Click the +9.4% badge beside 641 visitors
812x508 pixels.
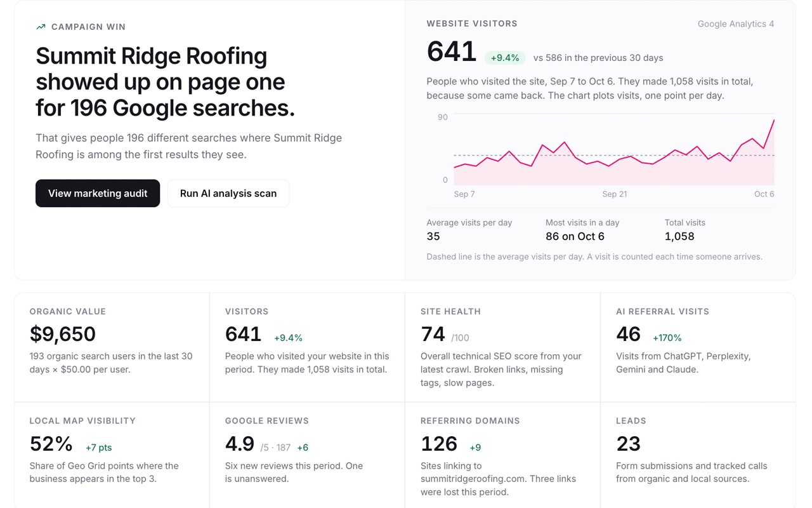pyautogui.click(x=505, y=58)
